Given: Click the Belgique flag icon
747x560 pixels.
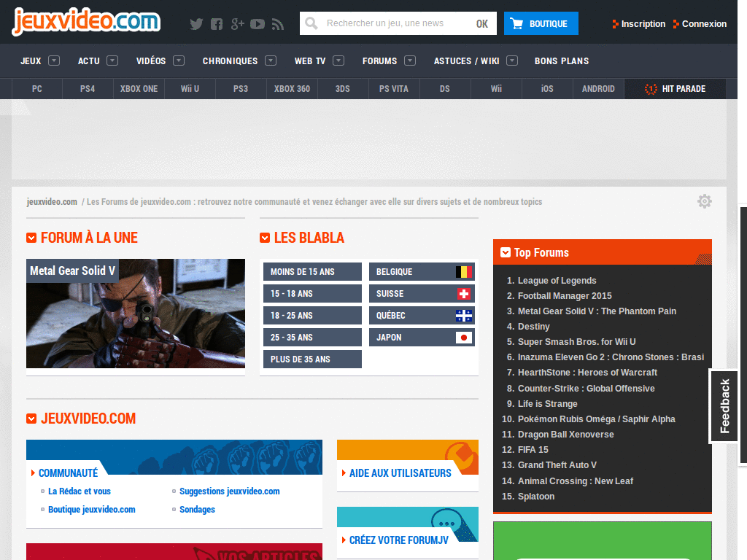Looking at the screenshot, I should point(463,272).
